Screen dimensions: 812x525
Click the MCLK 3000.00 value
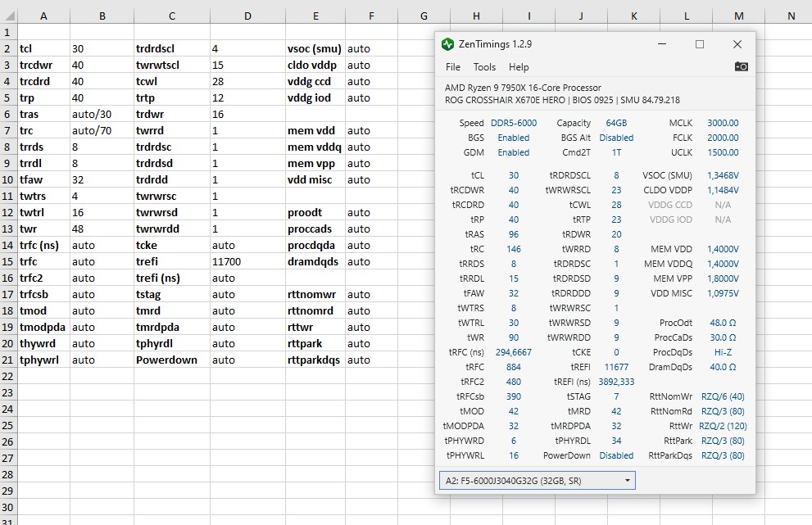723,123
